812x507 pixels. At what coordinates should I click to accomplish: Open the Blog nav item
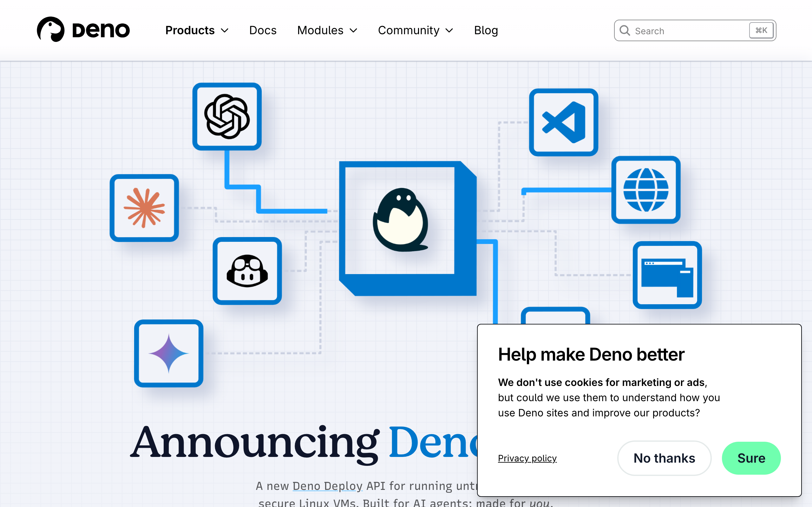pos(486,30)
